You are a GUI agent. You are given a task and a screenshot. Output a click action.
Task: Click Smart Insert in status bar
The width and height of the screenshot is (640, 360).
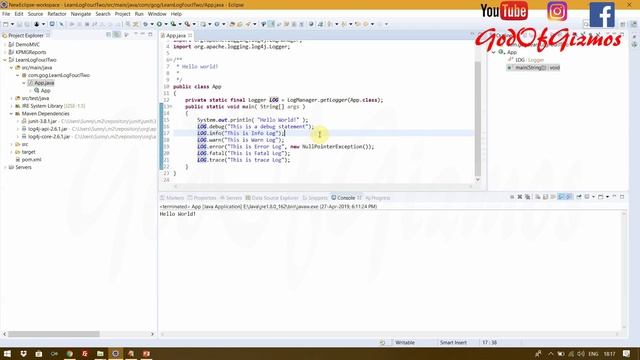(x=453, y=343)
